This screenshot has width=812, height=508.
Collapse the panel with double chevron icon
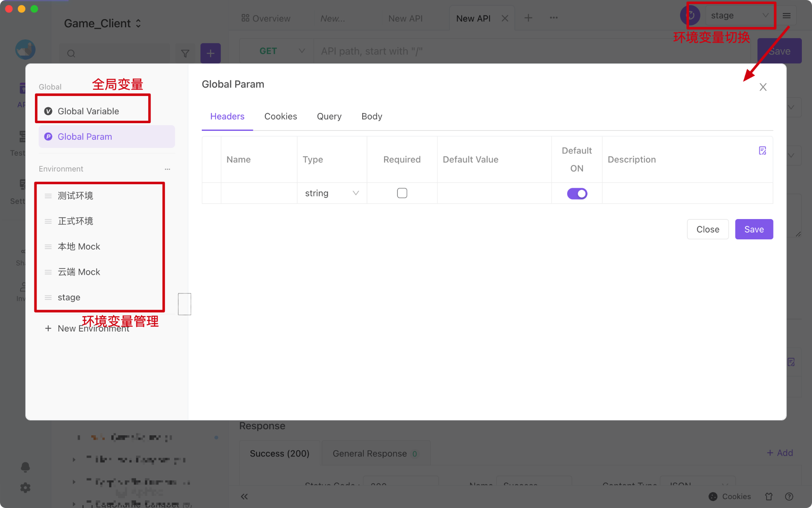(x=244, y=497)
